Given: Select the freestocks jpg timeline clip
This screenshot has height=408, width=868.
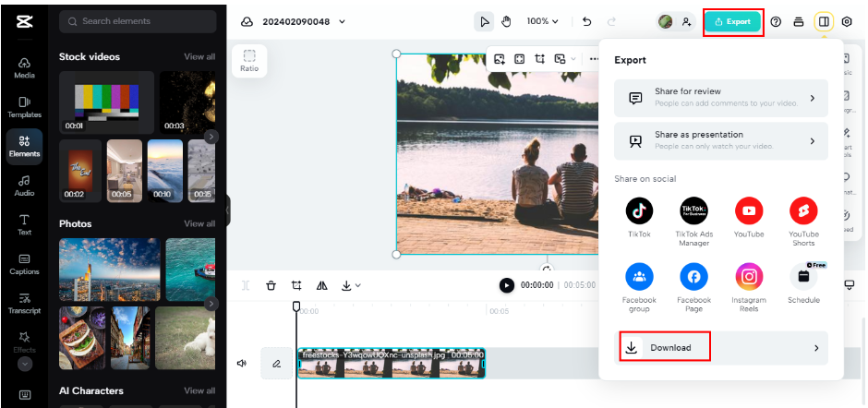Looking at the screenshot, I should (x=392, y=363).
